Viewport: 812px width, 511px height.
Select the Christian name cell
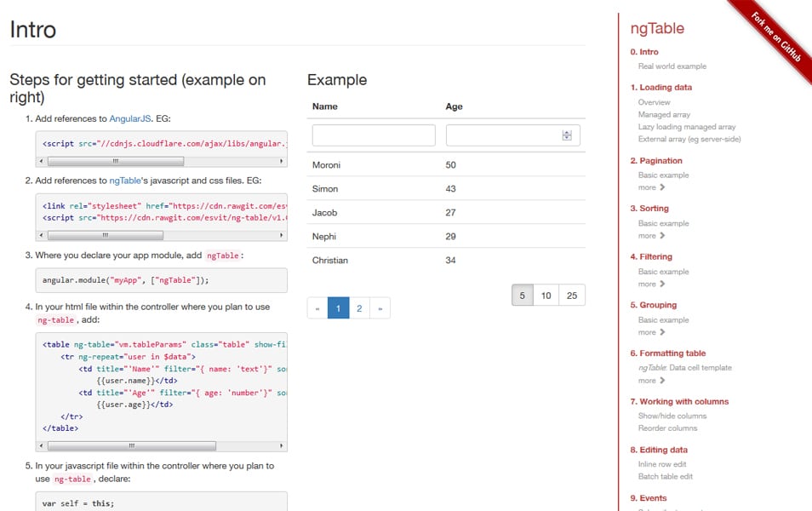click(330, 260)
